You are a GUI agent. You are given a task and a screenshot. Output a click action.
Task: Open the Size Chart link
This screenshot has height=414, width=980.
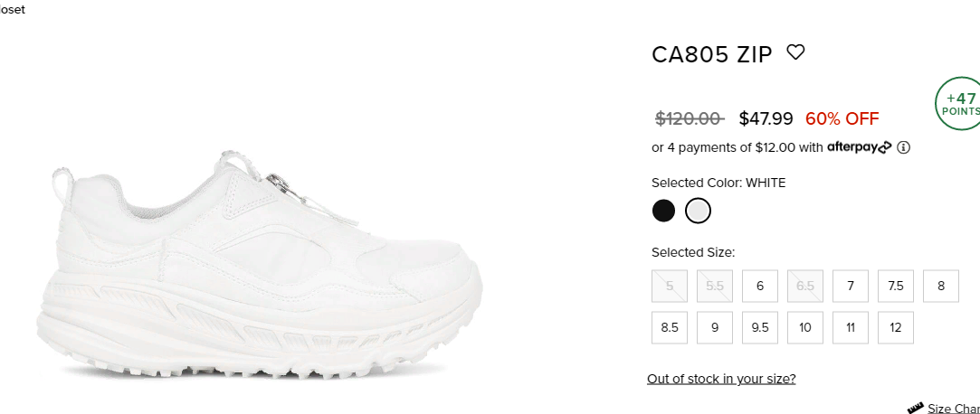(954, 409)
